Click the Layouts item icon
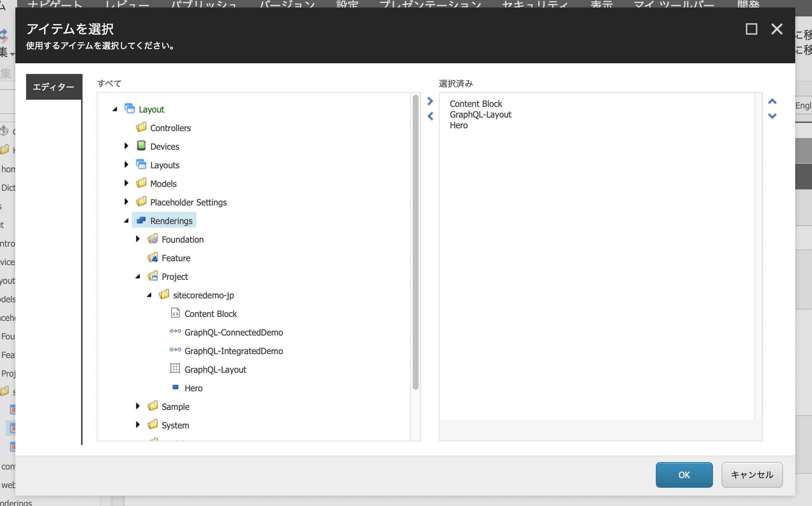 pyautogui.click(x=141, y=164)
